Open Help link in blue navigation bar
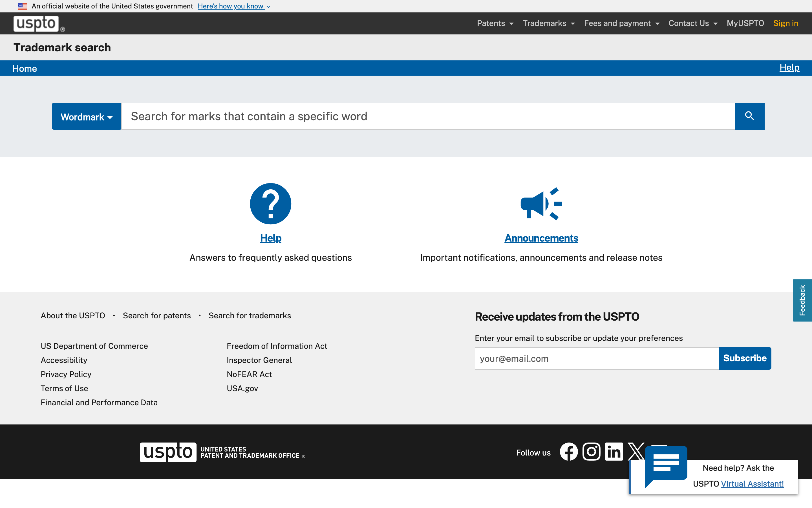This screenshot has height=508, width=812. [x=789, y=67]
